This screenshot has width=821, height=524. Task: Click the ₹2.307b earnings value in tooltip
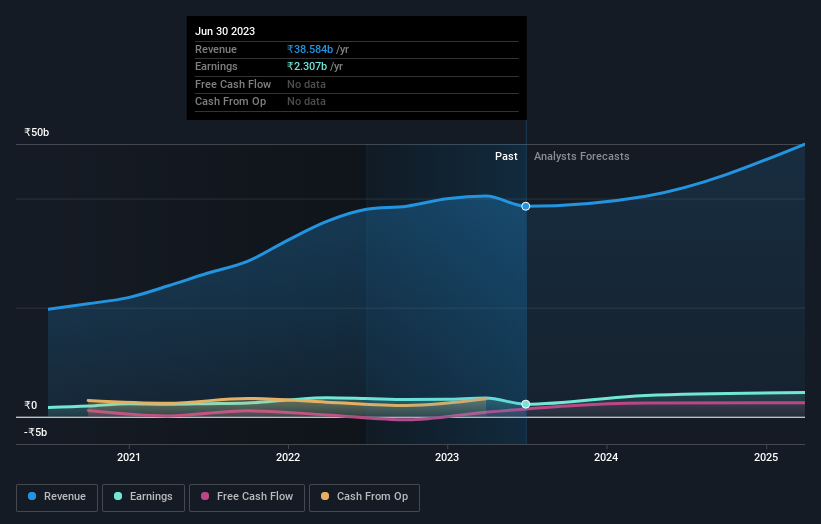(307, 66)
